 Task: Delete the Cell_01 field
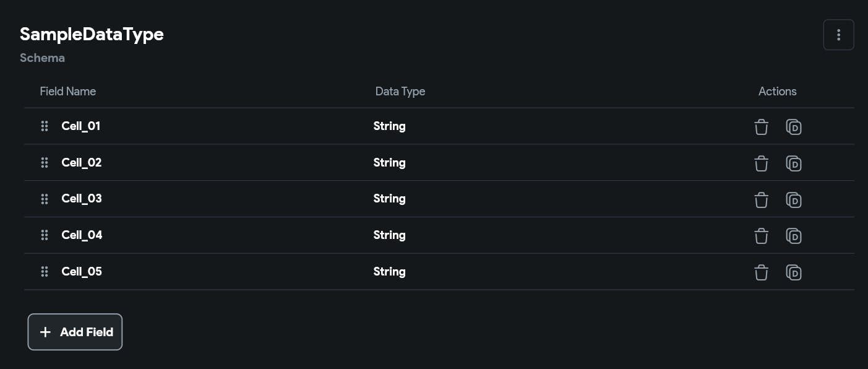761,127
